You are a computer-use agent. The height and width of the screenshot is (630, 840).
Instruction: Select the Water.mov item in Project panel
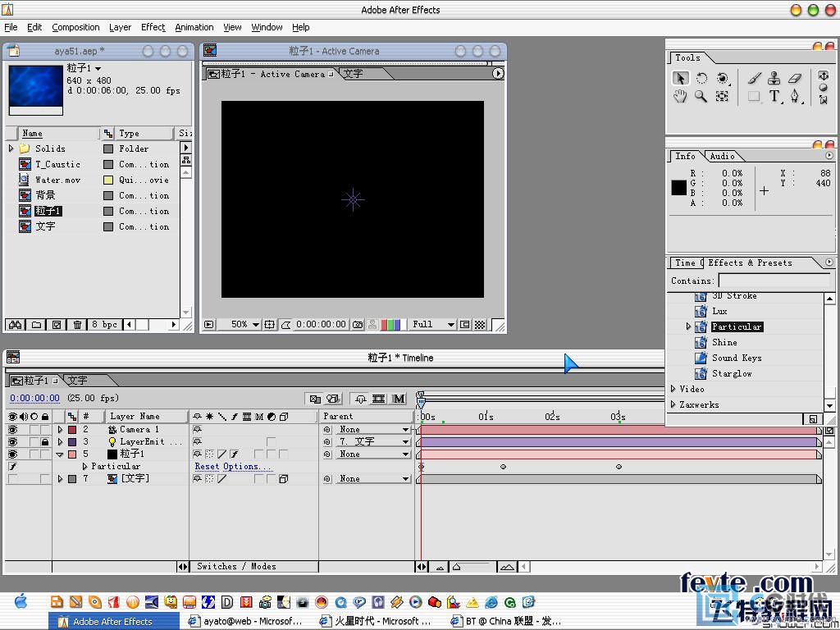[57, 180]
